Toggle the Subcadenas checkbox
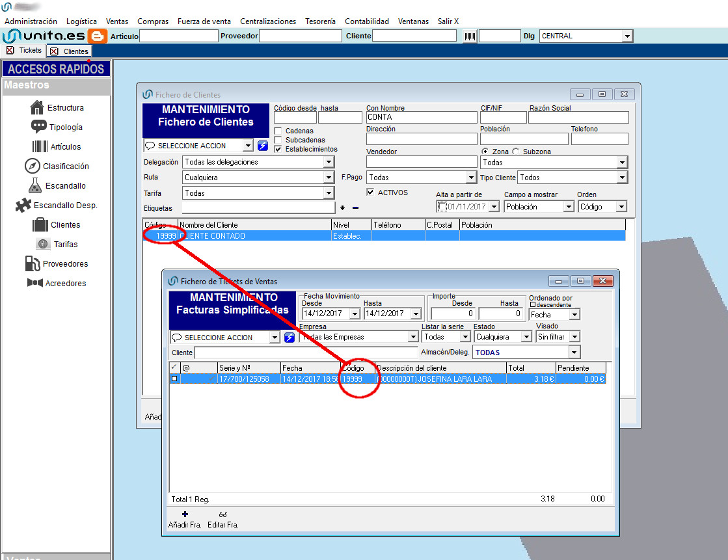This screenshot has height=560, width=728. [x=278, y=140]
